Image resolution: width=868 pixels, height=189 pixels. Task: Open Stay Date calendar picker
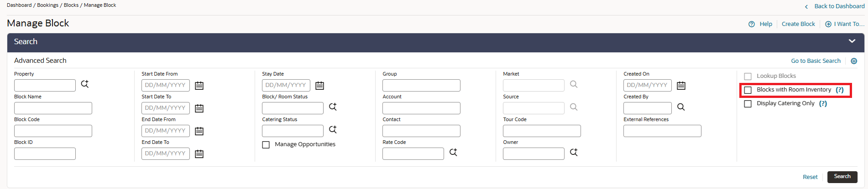coord(320,86)
